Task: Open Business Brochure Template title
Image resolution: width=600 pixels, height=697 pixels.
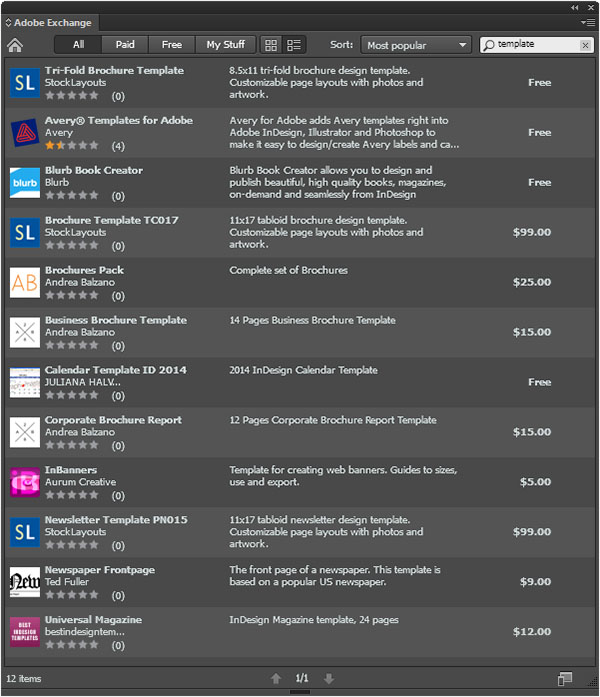Action: pyautogui.click(x=116, y=320)
